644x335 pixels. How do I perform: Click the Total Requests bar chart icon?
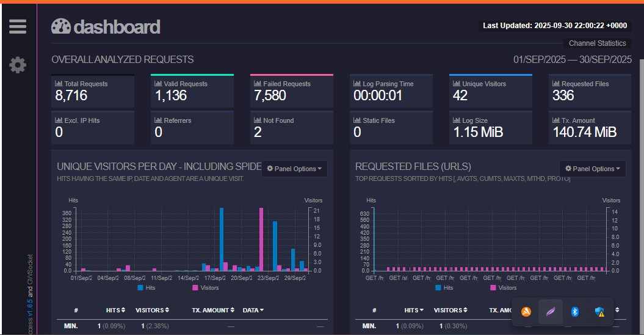coord(59,84)
